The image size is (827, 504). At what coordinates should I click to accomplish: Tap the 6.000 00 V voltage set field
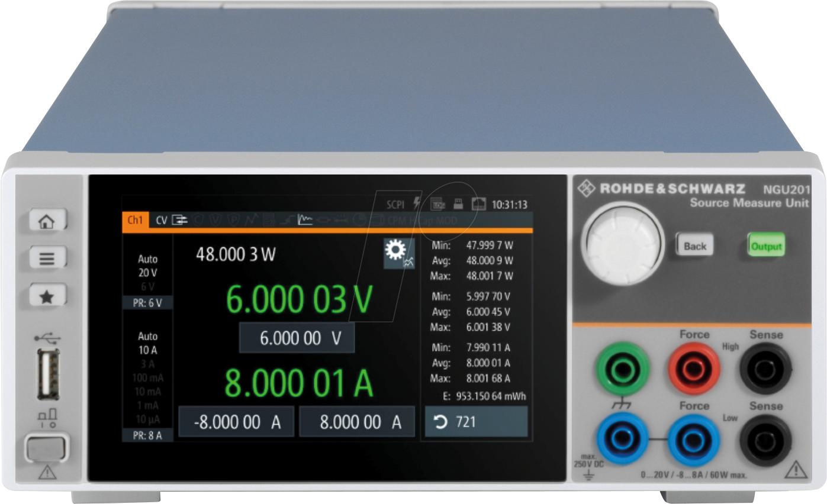coord(297,338)
